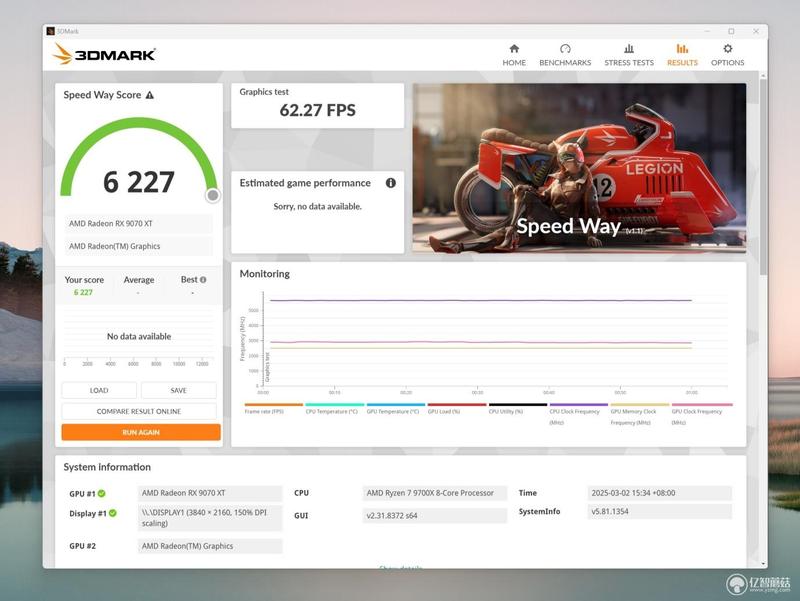800x601 pixels.
Task: Click the green 6 227 under Your score
Action: pyautogui.click(x=83, y=292)
